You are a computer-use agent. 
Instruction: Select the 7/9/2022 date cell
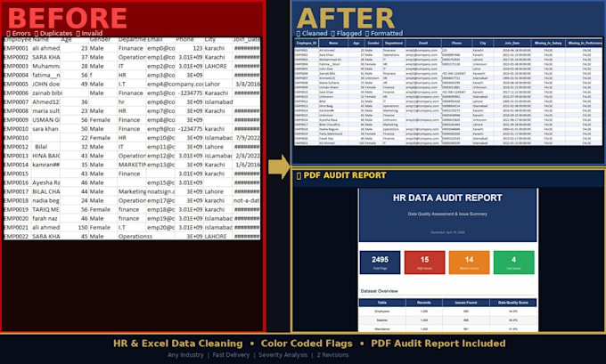[246, 138]
